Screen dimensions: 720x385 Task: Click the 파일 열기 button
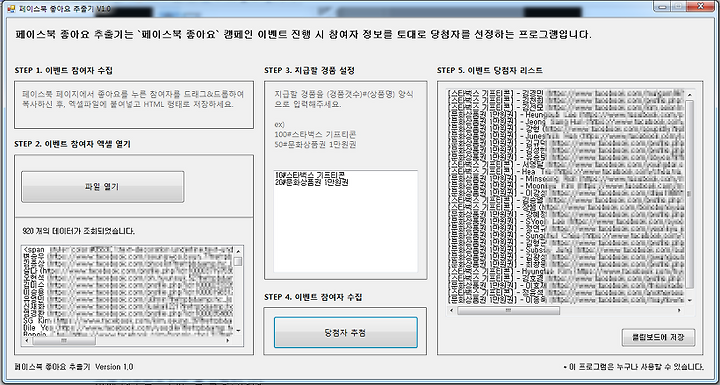point(102,187)
